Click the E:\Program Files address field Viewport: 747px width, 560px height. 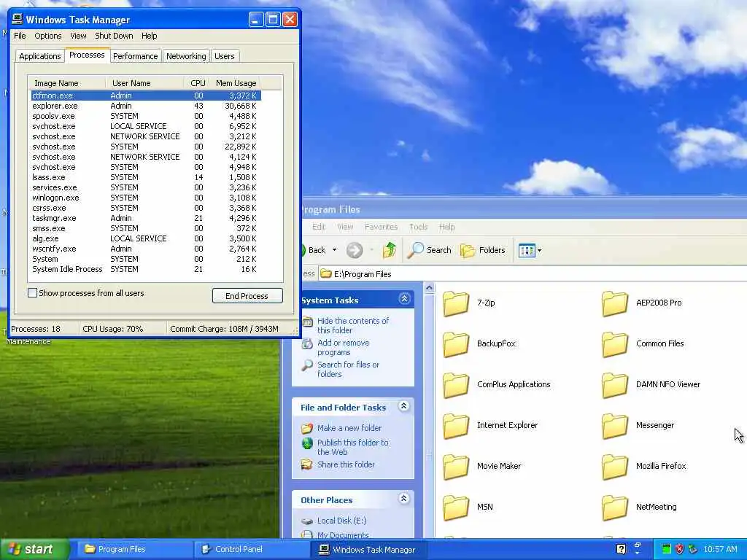533,274
